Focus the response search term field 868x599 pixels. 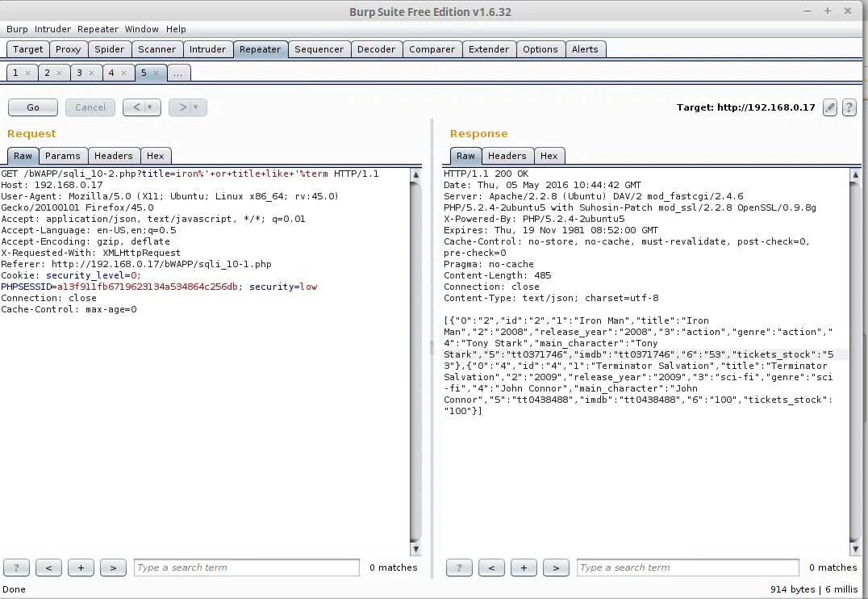[x=688, y=568]
